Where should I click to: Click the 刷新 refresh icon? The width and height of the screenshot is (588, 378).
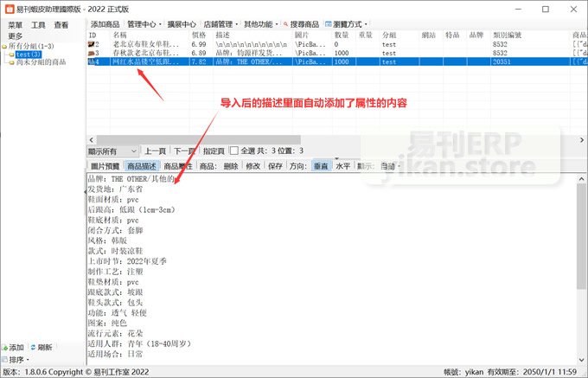click(x=33, y=348)
